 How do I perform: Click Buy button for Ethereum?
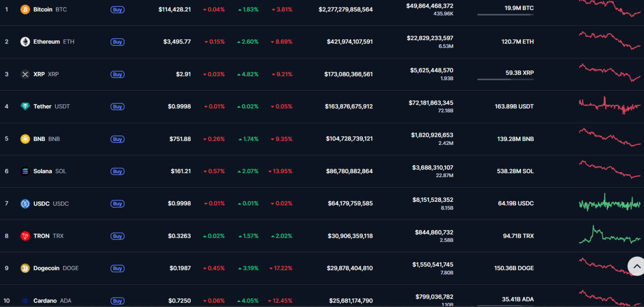point(118,42)
